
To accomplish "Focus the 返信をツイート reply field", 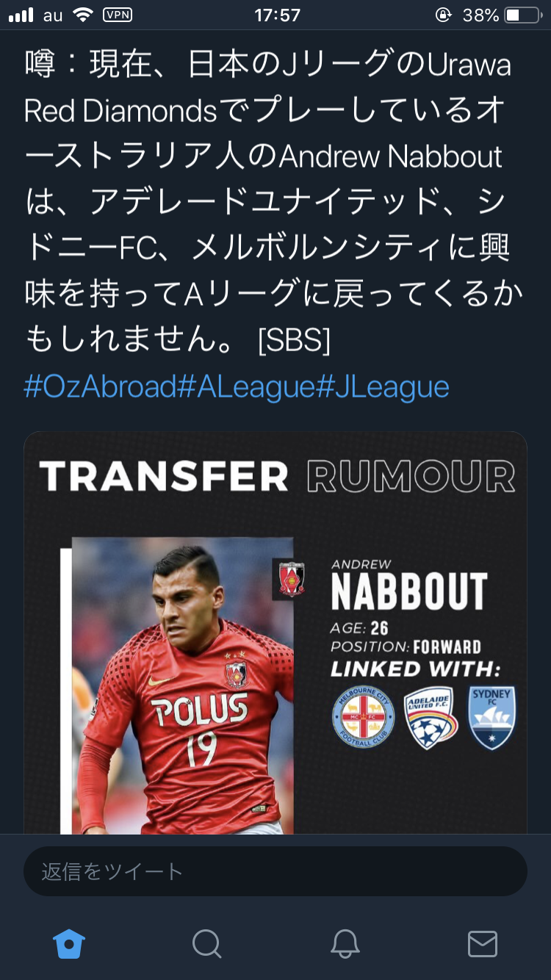I will tap(275, 871).
